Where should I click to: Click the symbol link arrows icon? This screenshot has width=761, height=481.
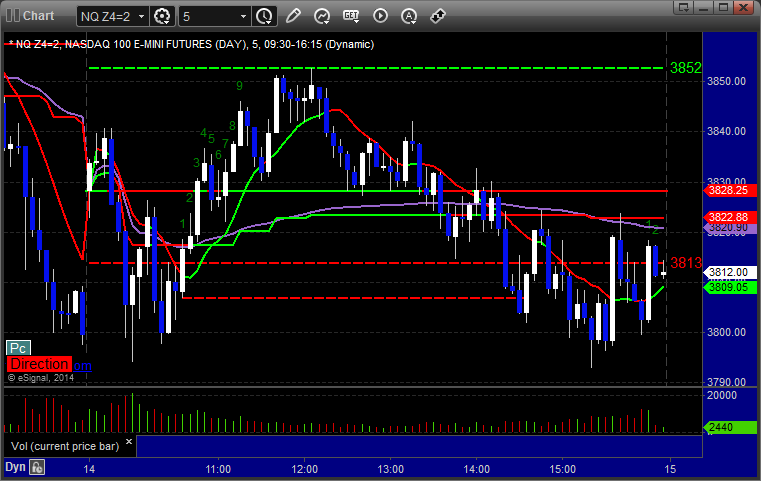click(x=438, y=16)
